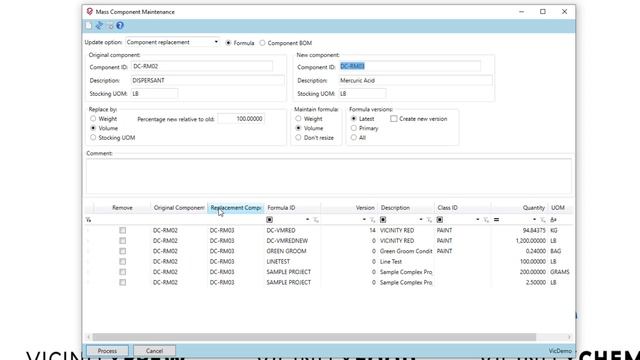Image resolution: width=640 pixels, height=360 pixels.
Task: Click the scrollbar right arrow
Action: pyautogui.click(x=569, y=337)
